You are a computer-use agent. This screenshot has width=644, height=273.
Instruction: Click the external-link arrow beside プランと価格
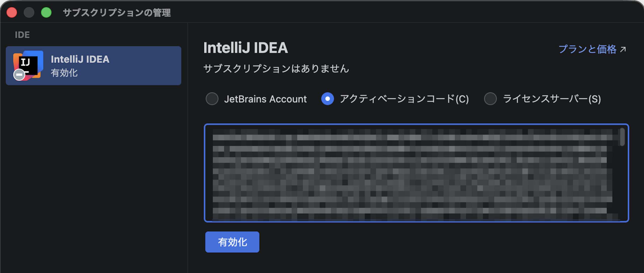(x=623, y=49)
